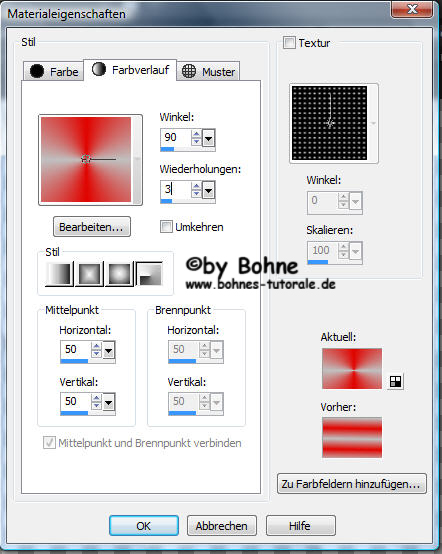Open the Wiederholungen dropdown arrow
The image size is (442, 554).
coord(209,190)
